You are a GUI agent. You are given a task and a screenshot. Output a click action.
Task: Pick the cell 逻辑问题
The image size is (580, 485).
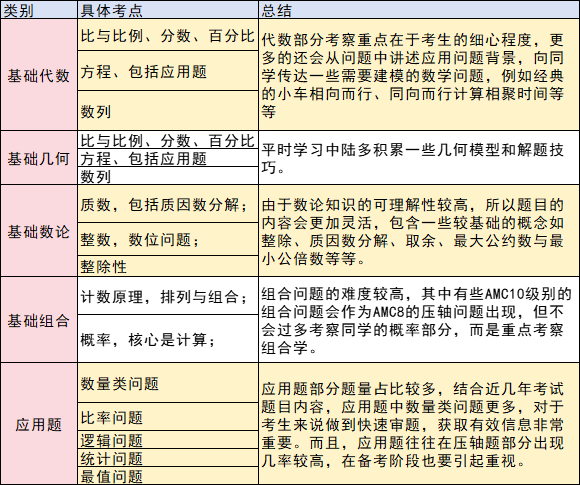click(x=168, y=440)
